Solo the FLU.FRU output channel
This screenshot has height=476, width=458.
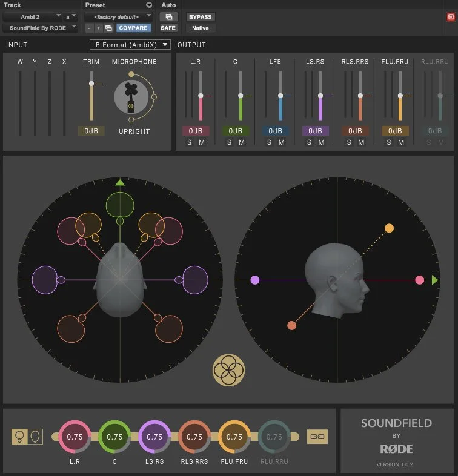tap(389, 142)
